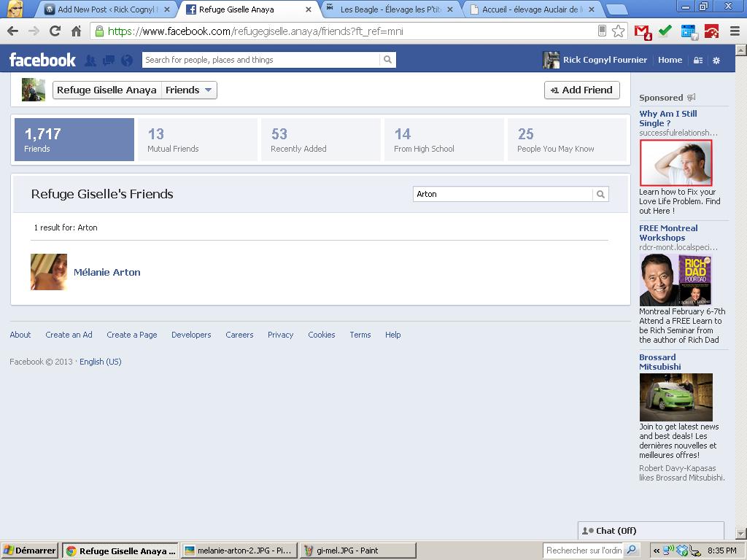Click the About footer link
The image size is (747, 560).
20,335
